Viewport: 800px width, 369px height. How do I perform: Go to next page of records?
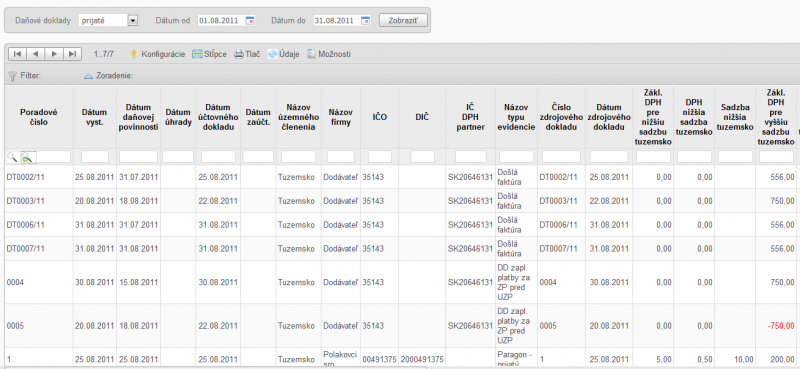tap(54, 54)
